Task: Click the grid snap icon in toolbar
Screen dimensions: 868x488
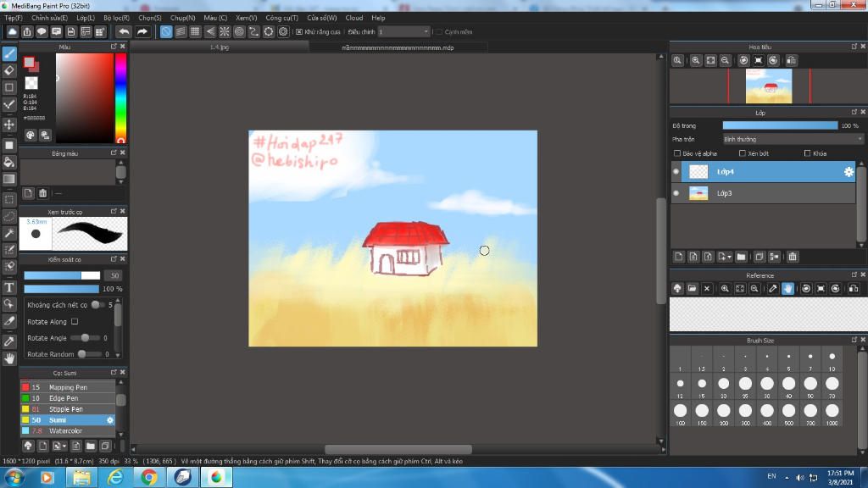Action: pyautogui.click(x=195, y=31)
